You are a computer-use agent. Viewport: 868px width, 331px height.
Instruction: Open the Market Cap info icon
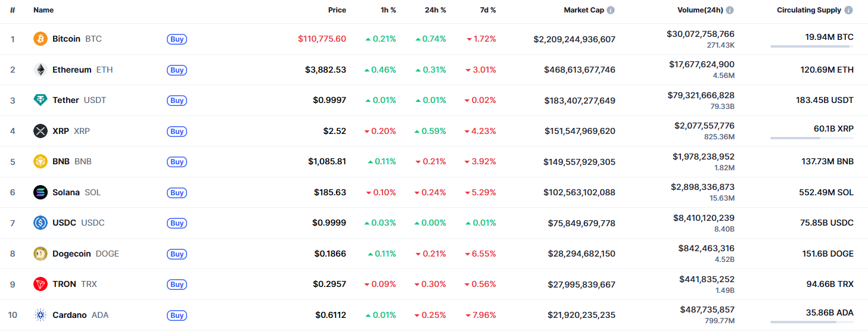pos(611,10)
